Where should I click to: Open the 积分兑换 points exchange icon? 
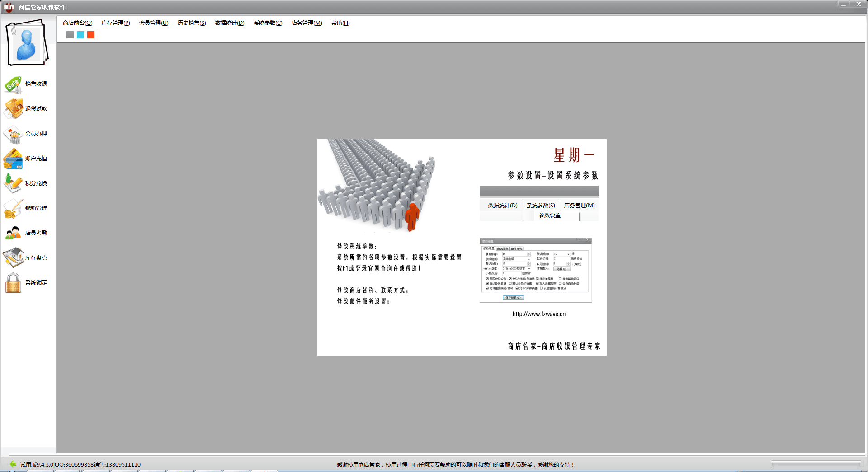click(x=14, y=183)
